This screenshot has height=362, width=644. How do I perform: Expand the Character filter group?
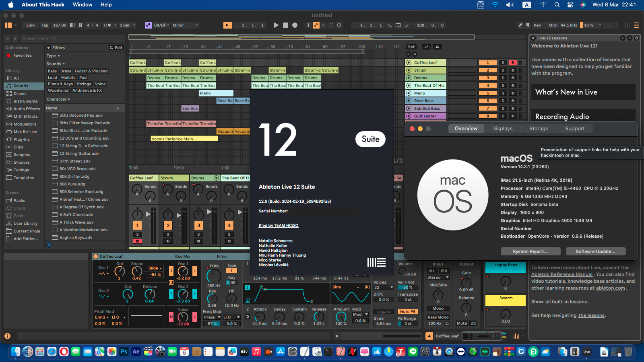58,99
